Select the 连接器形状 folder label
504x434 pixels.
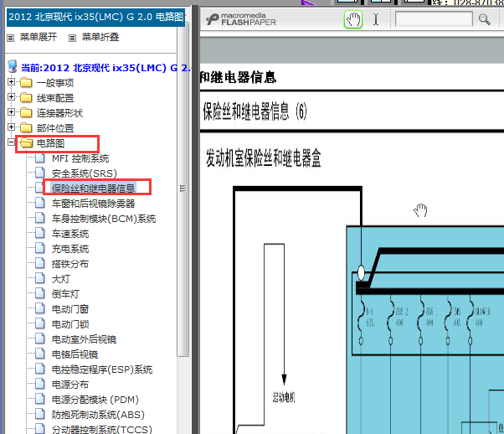59,113
